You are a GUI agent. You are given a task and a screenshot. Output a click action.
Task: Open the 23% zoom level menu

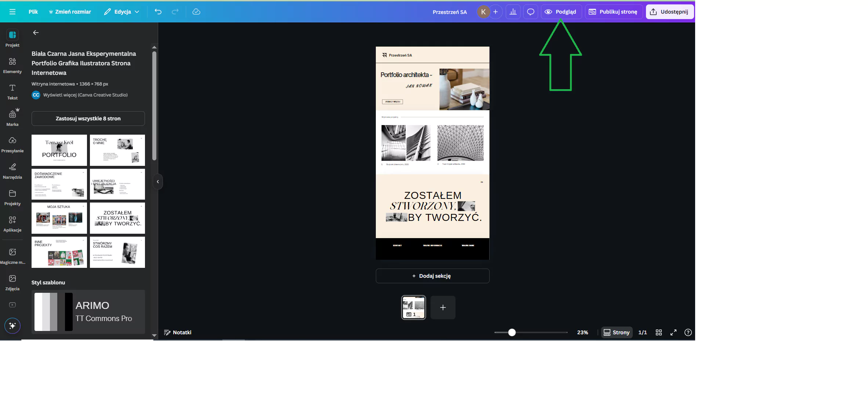tap(582, 332)
